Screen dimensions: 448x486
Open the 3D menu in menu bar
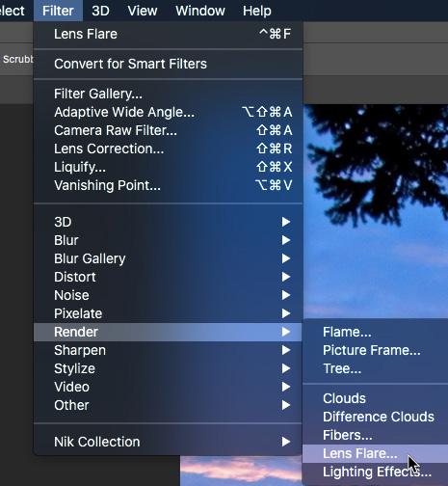(x=100, y=11)
